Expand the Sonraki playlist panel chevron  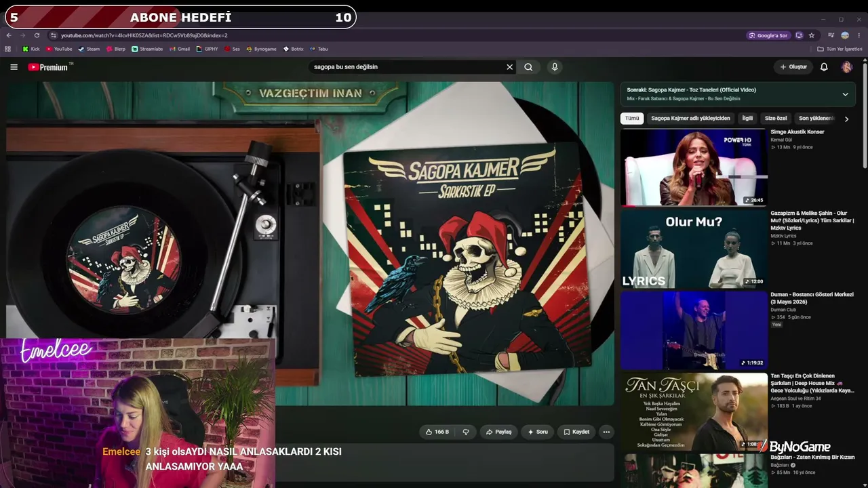tap(845, 94)
